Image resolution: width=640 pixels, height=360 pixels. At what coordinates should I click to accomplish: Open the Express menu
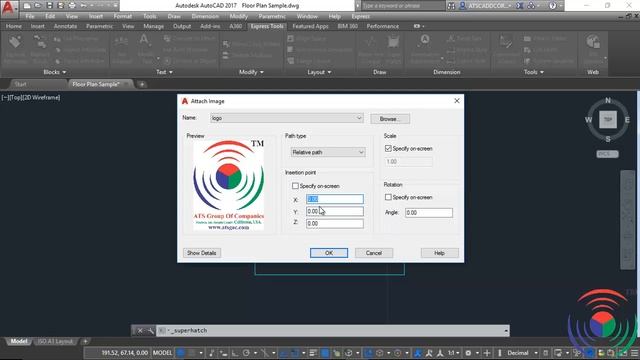(x=360, y=16)
